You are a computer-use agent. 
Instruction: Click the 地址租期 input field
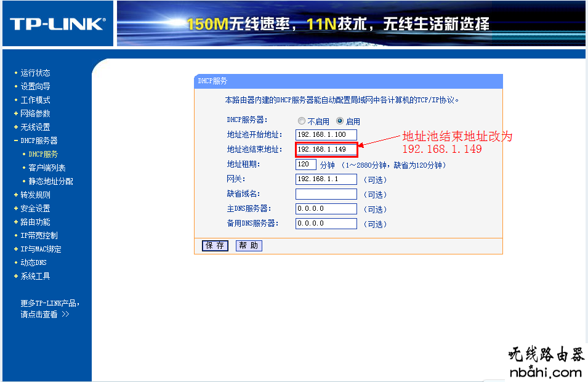305,165
